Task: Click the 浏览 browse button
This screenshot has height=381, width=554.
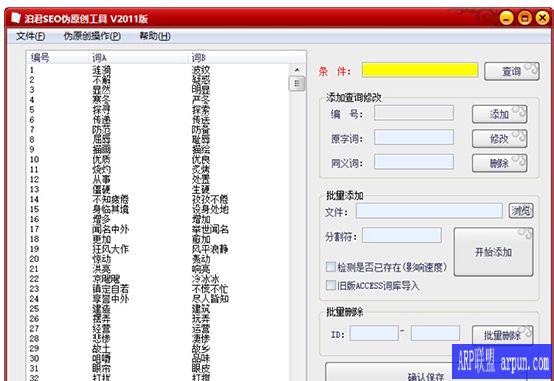Action: pos(521,211)
